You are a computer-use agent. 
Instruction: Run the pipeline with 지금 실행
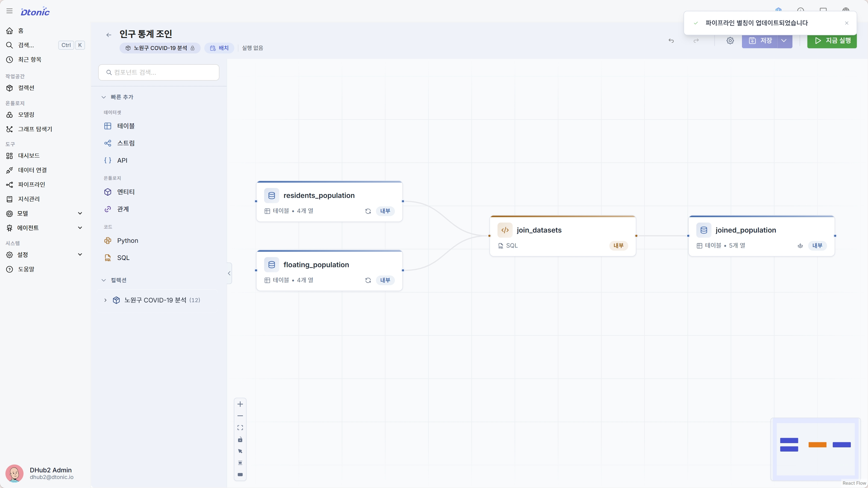coord(832,40)
